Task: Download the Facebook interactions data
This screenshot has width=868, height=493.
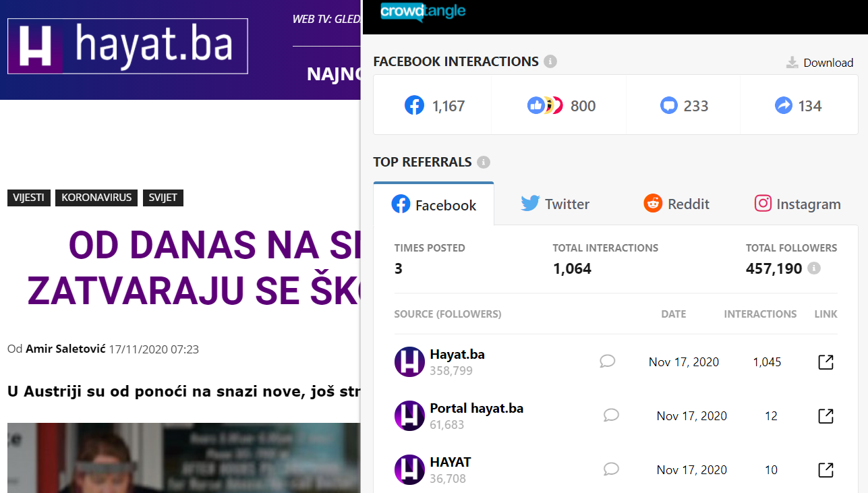Action: coord(820,63)
